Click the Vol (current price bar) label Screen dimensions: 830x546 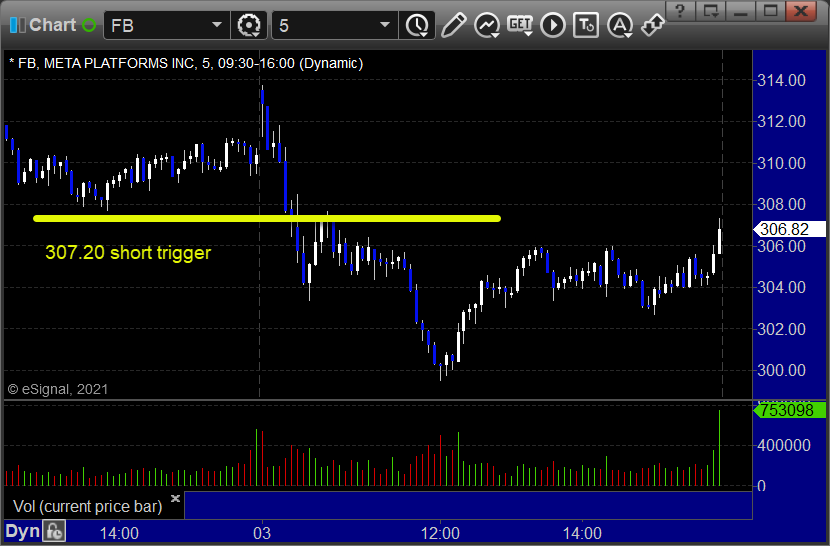point(88,507)
